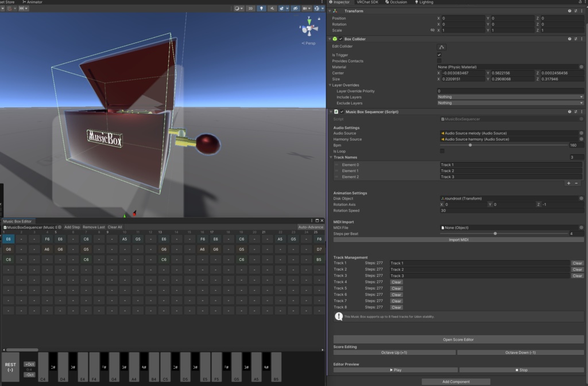Disable Music Box Sequencer script checkbox
The height and width of the screenshot is (386, 588).
coord(342,112)
